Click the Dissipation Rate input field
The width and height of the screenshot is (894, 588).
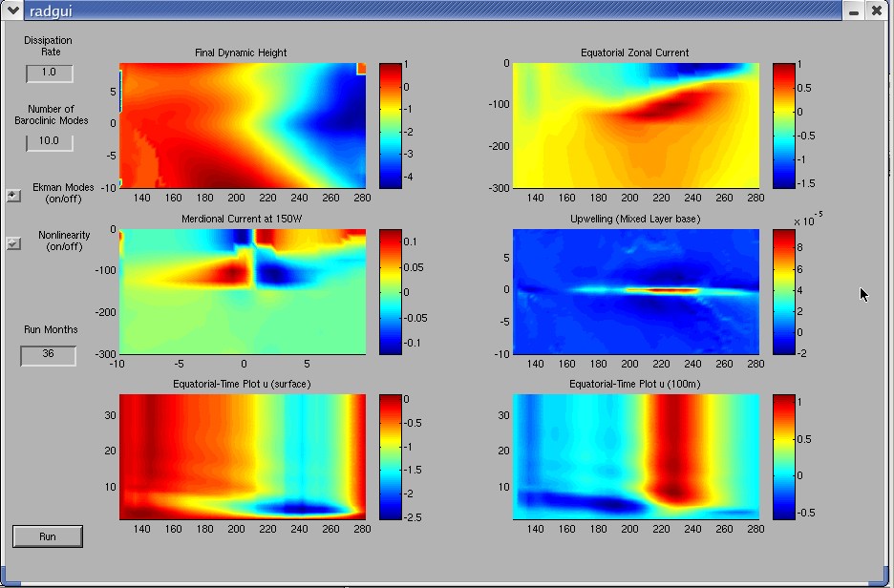pyautogui.click(x=50, y=73)
